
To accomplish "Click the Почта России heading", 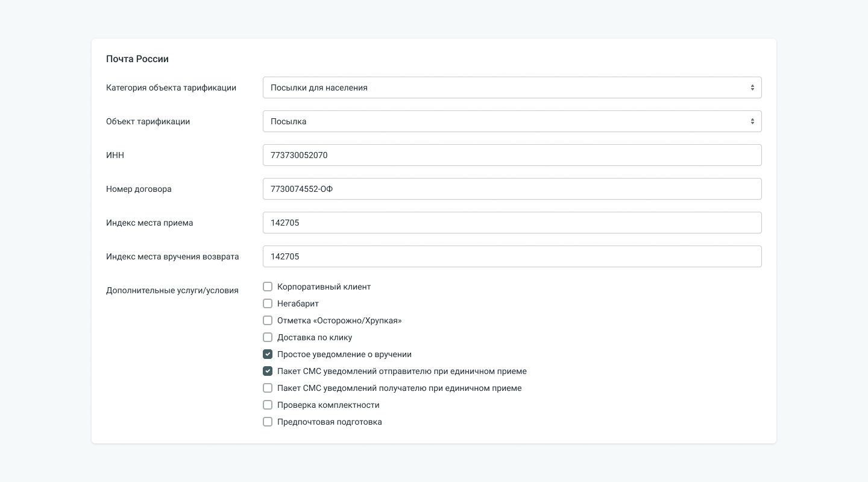I will 137,59.
